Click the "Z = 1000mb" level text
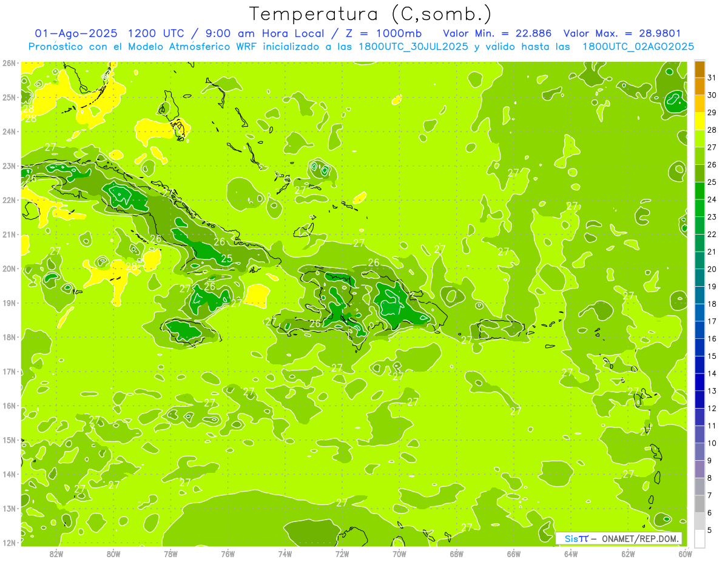 (383, 33)
